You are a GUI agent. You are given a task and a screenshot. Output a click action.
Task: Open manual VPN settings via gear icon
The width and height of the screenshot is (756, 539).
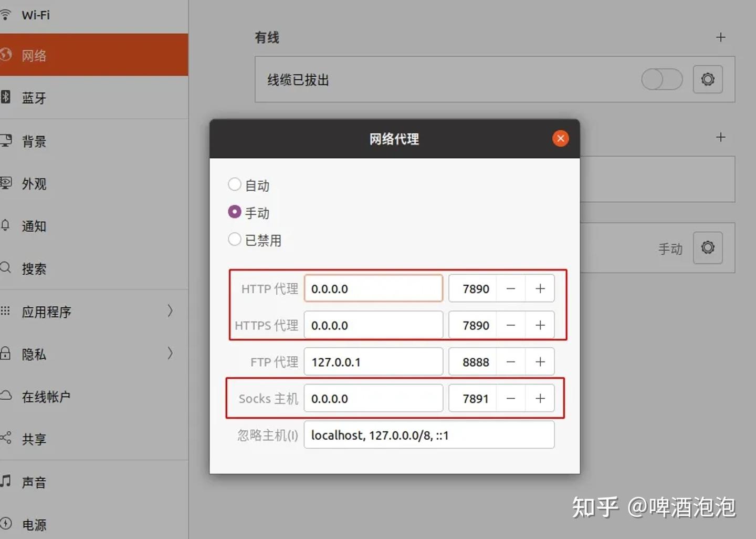click(x=708, y=248)
